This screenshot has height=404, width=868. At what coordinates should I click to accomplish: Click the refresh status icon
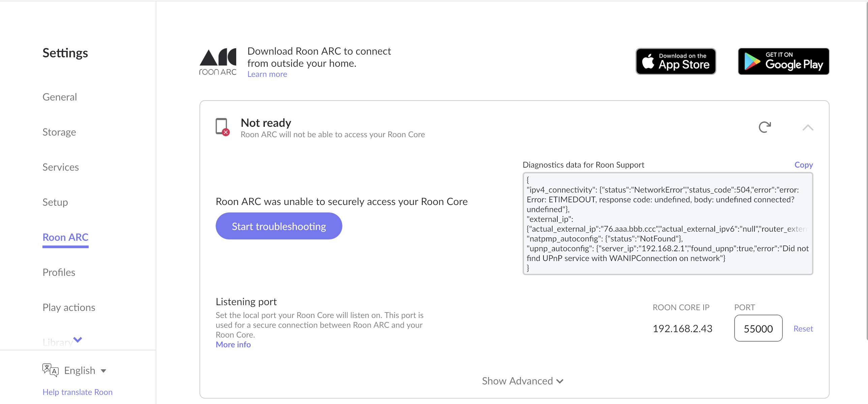[x=765, y=127]
